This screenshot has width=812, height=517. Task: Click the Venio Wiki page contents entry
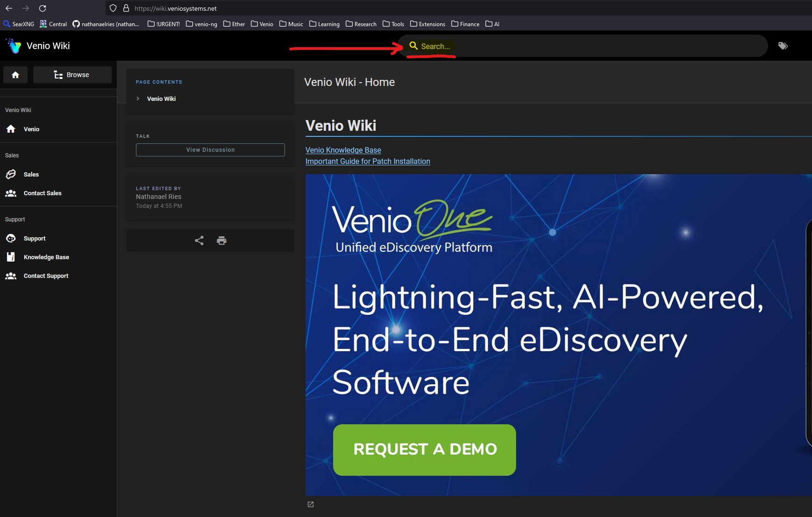tap(161, 99)
